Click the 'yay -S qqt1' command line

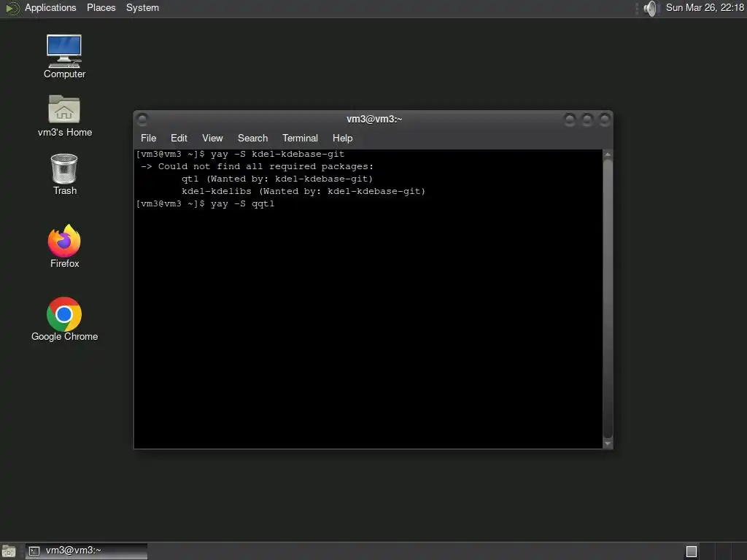coord(205,204)
